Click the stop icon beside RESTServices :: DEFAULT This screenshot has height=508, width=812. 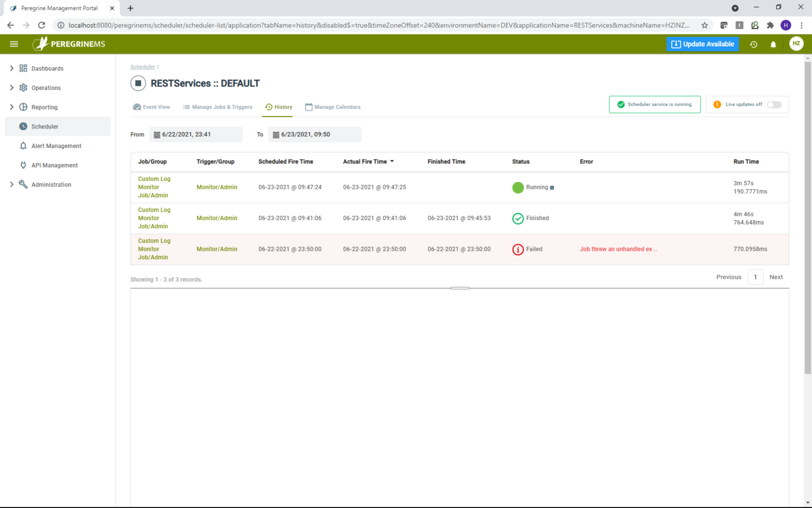pyautogui.click(x=138, y=83)
